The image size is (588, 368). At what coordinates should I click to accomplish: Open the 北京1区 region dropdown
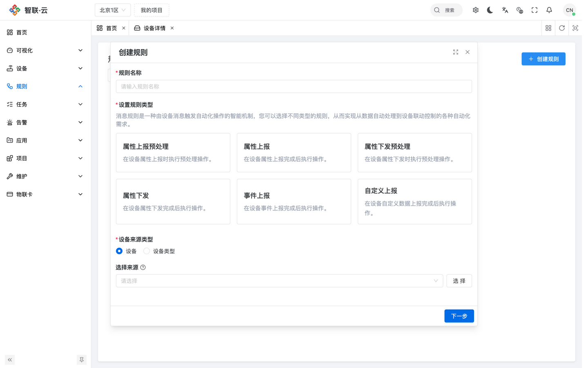click(x=113, y=10)
